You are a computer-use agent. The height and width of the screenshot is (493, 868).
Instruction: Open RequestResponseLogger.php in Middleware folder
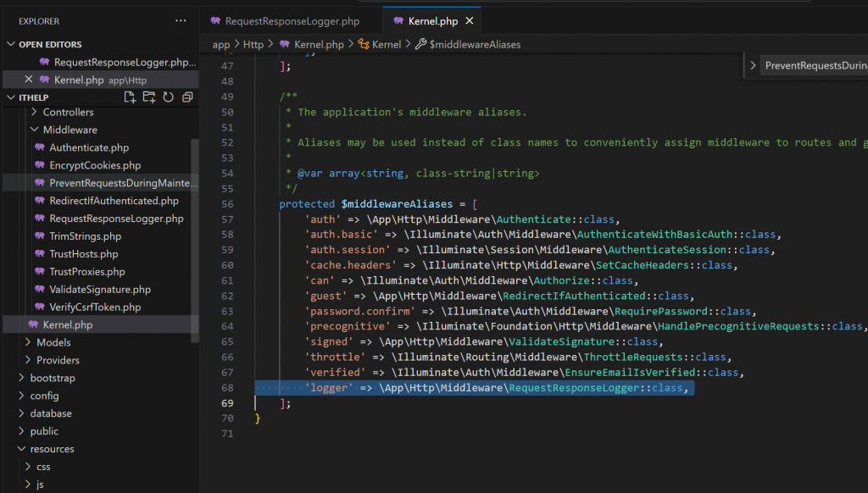[116, 219]
